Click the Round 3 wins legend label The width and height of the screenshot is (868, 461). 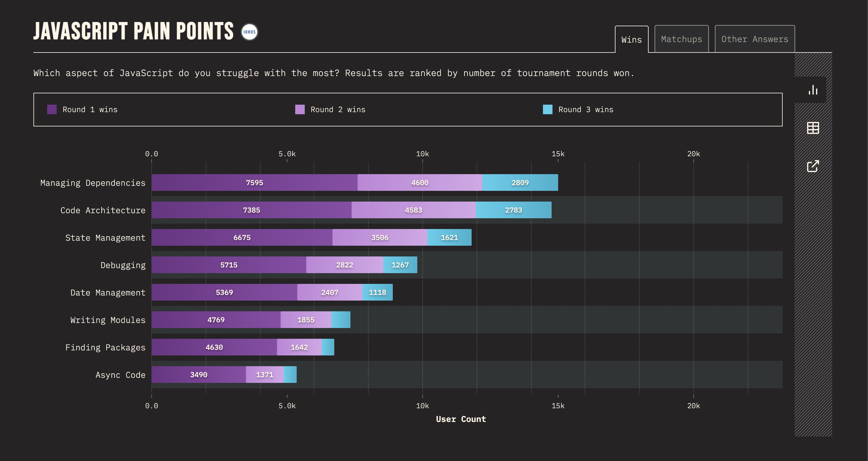click(x=586, y=109)
